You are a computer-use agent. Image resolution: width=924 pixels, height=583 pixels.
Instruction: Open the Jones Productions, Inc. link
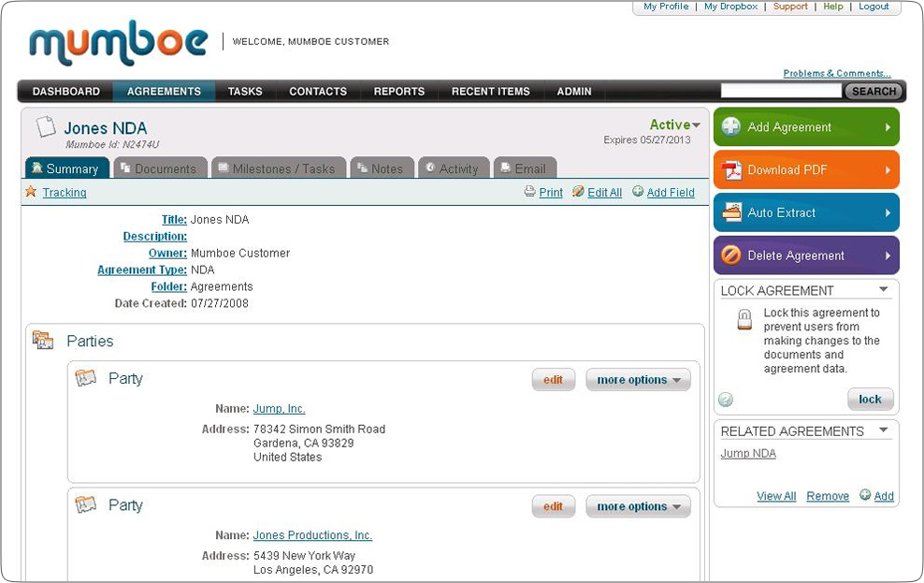click(312, 535)
